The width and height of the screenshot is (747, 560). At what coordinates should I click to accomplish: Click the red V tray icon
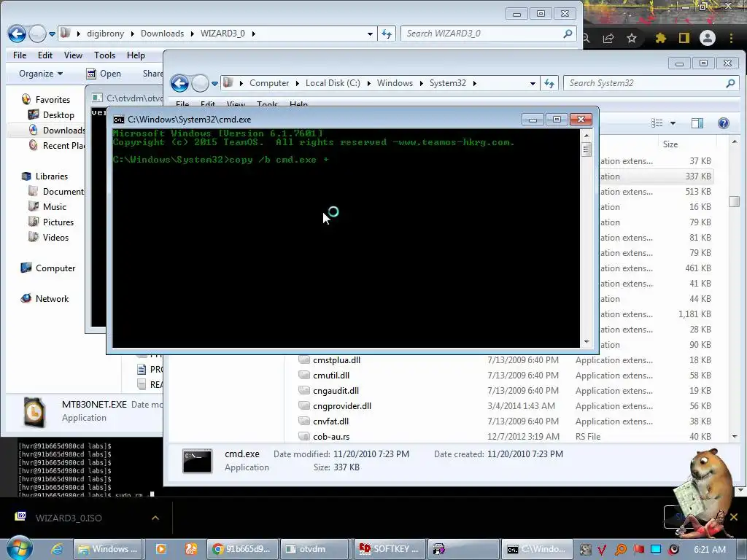602,550
